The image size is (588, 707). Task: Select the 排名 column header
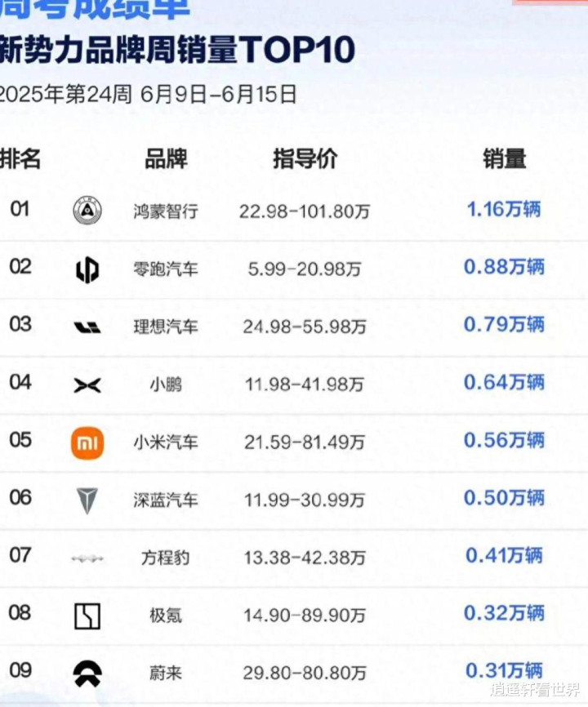tap(20, 158)
